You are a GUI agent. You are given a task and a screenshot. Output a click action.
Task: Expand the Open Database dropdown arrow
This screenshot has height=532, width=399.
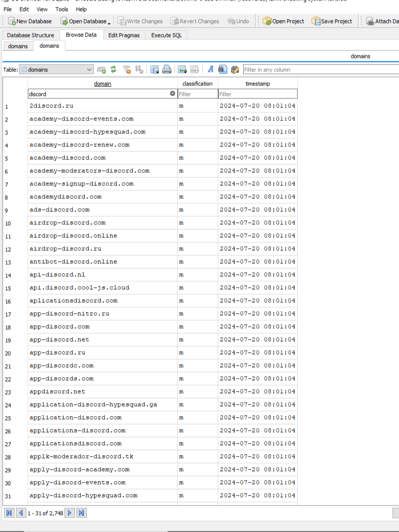pos(109,22)
